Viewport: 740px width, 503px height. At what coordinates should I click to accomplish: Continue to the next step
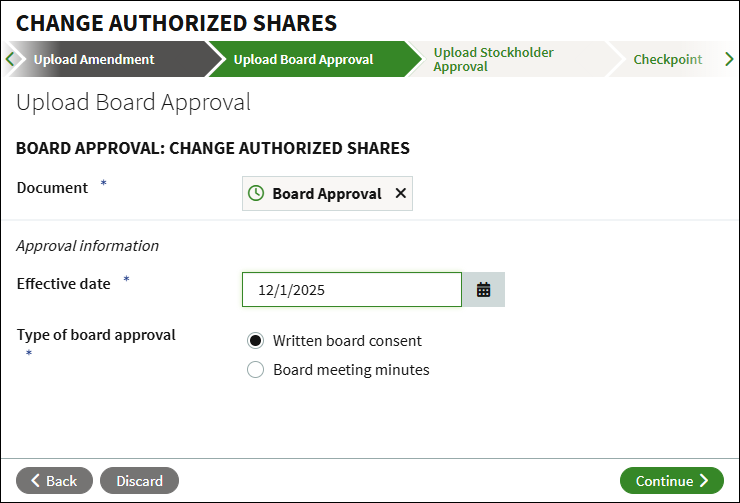tap(672, 481)
